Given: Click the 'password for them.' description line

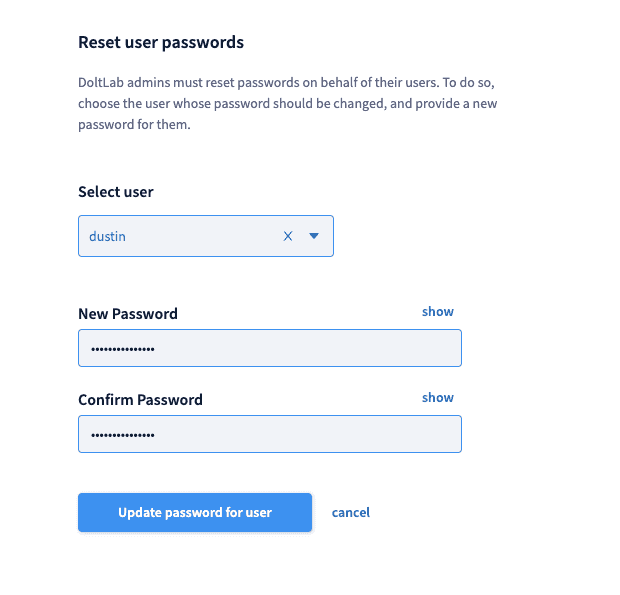Looking at the screenshot, I should (x=134, y=125).
